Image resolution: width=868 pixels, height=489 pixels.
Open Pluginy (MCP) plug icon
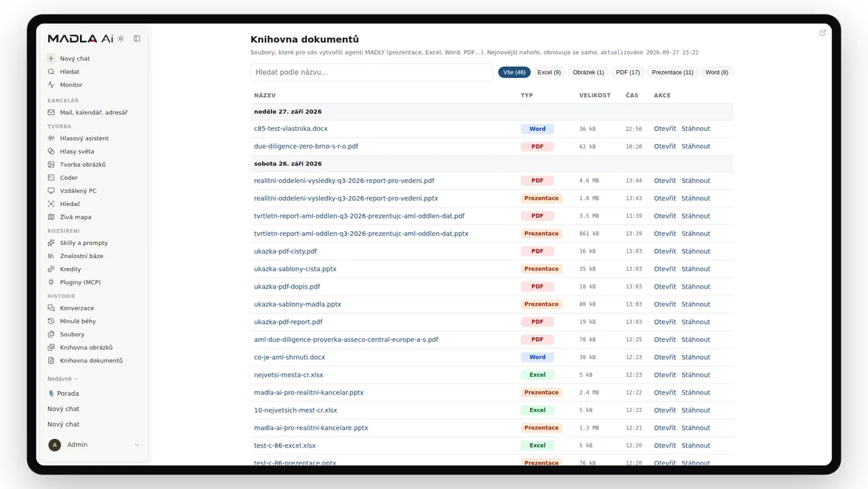click(x=51, y=282)
